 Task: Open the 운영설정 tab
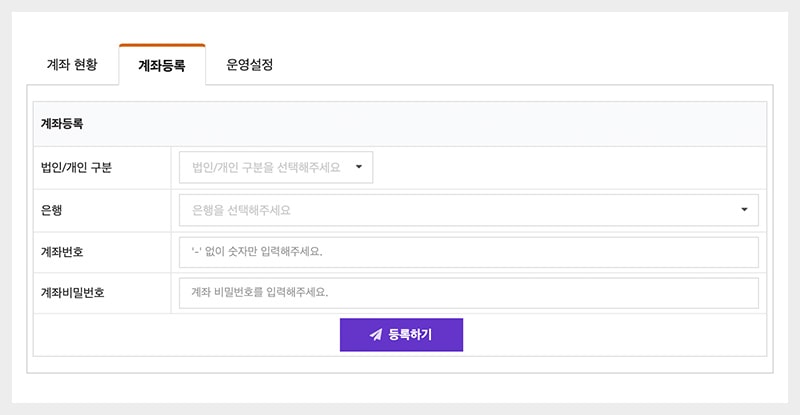click(x=249, y=65)
